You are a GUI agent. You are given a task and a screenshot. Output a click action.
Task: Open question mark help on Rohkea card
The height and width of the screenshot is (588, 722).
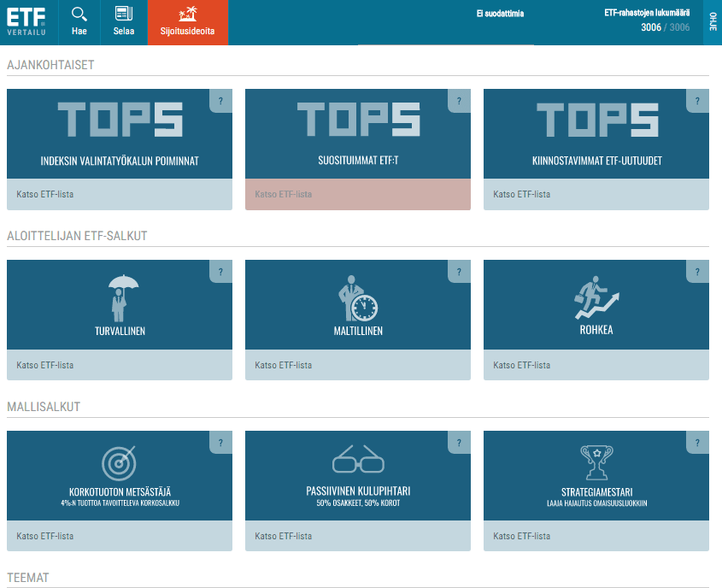[x=697, y=272]
